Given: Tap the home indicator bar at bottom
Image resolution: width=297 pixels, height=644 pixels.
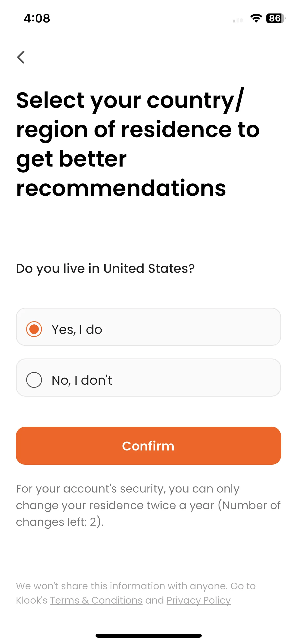Looking at the screenshot, I should [148, 636].
